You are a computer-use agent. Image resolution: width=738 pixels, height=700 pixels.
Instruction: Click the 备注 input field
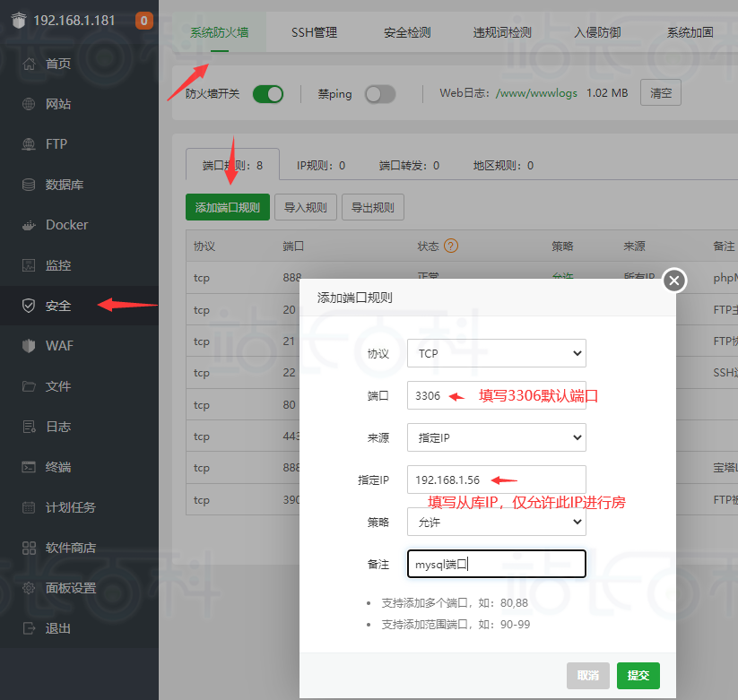click(x=496, y=564)
